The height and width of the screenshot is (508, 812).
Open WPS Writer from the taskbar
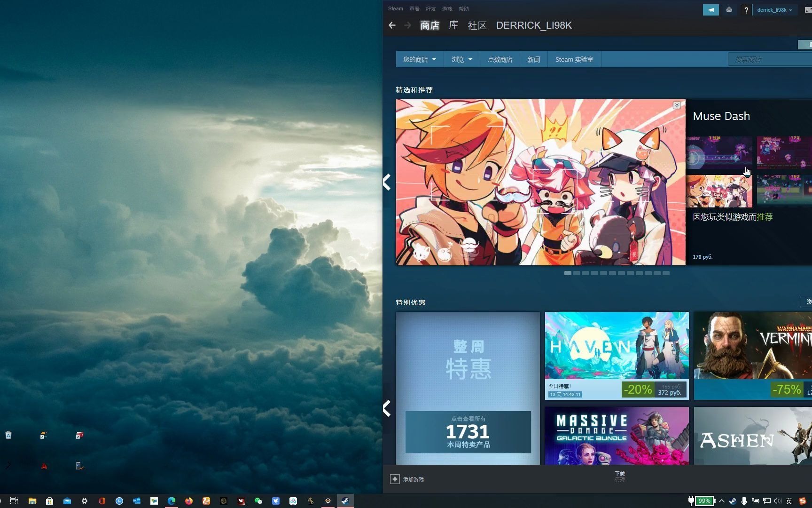pos(241,501)
